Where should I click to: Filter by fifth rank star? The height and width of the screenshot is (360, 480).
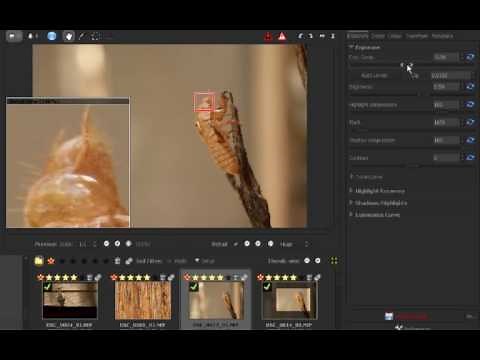[106, 261]
